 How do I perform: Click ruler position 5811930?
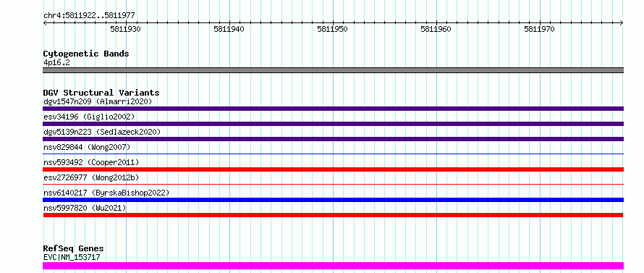pos(126,29)
